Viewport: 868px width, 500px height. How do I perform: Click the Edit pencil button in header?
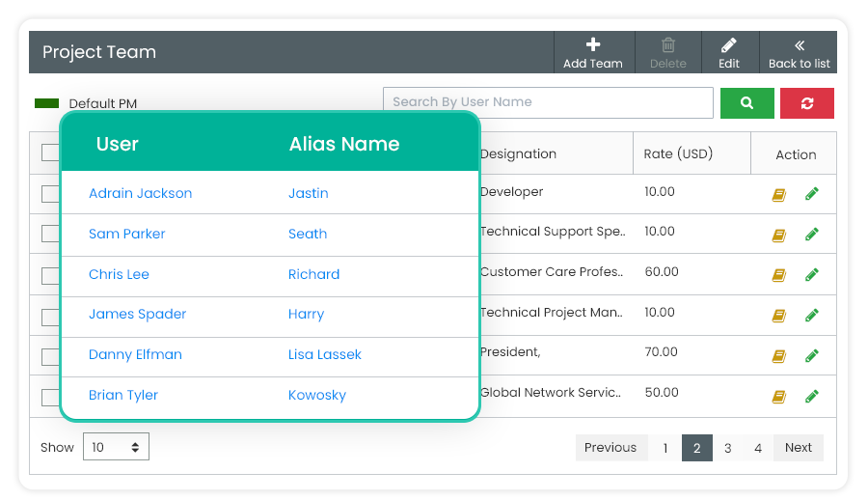(730, 53)
